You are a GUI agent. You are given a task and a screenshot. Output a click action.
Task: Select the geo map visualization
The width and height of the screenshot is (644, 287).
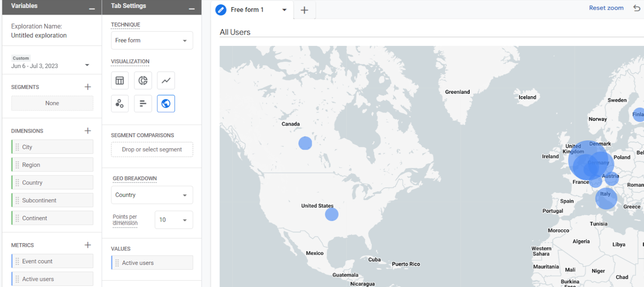pyautogui.click(x=166, y=104)
